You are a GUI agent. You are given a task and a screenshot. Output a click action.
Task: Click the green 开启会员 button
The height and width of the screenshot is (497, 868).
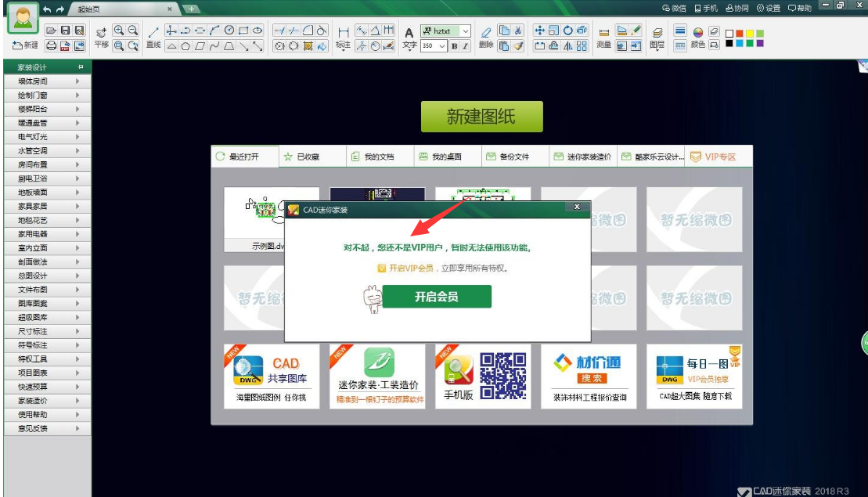[437, 297]
